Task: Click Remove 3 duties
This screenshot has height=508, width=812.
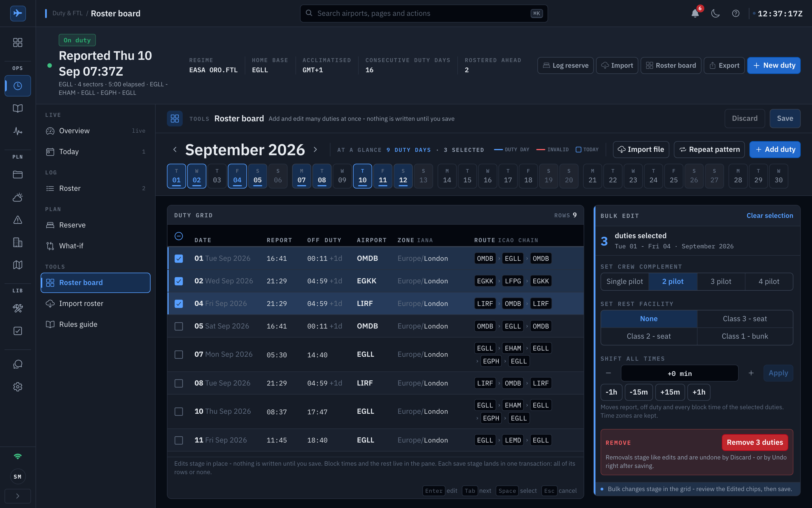Action: coord(755,443)
